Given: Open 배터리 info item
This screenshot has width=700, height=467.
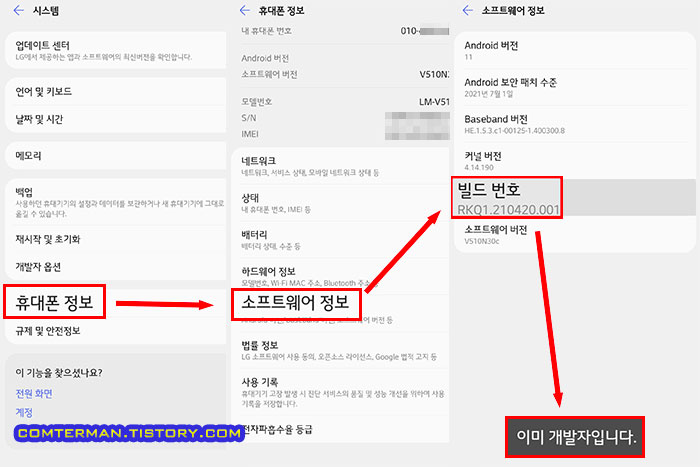Looking at the screenshot, I should click(x=340, y=240).
